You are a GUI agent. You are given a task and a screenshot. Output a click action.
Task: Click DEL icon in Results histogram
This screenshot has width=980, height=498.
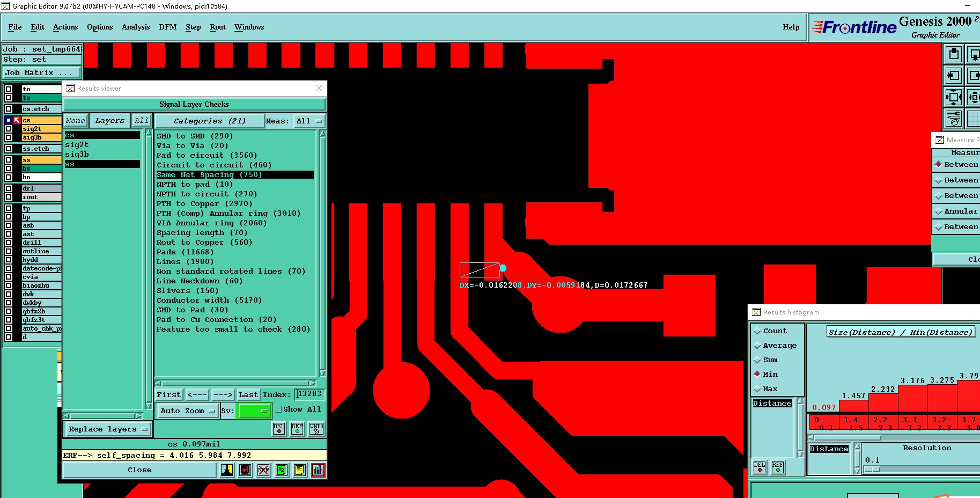(760, 467)
